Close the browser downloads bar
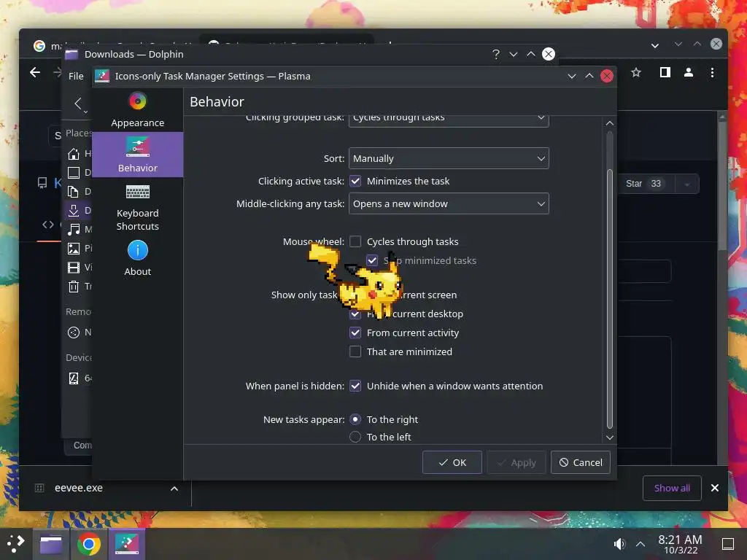747x560 pixels. click(715, 488)
